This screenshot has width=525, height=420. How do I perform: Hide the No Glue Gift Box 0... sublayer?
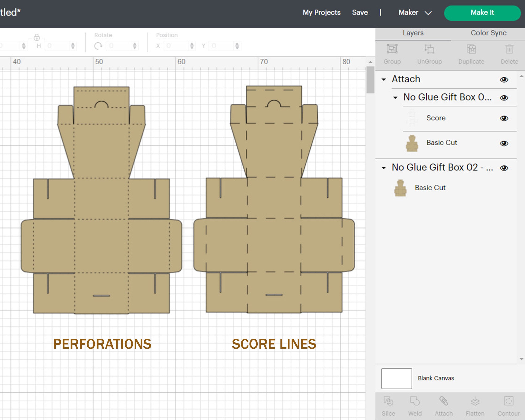coord(504,98)
